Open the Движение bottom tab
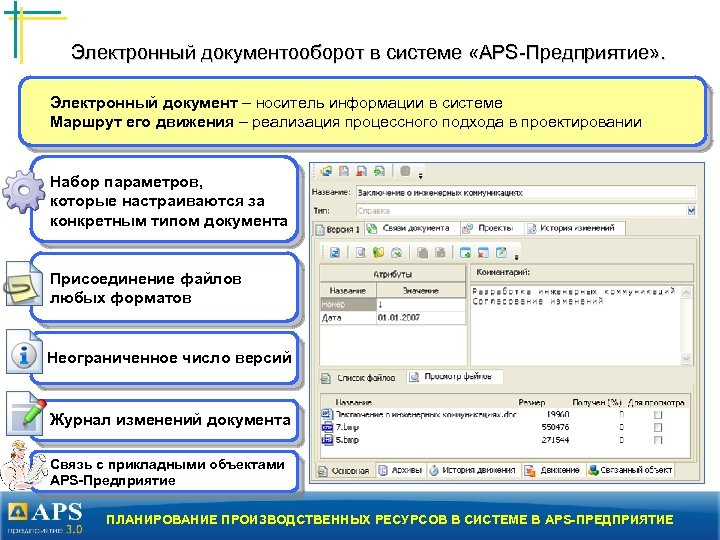The image size is (720, 540). (x=553, y=470)
